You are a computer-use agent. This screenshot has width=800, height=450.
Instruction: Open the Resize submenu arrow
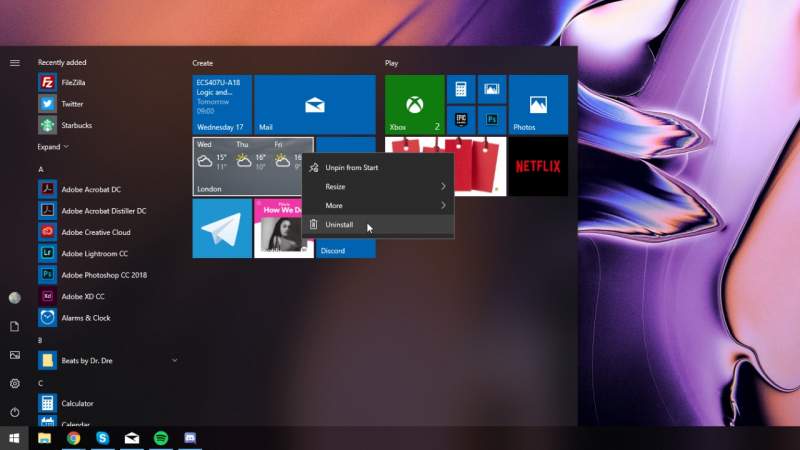coord(443,187)
